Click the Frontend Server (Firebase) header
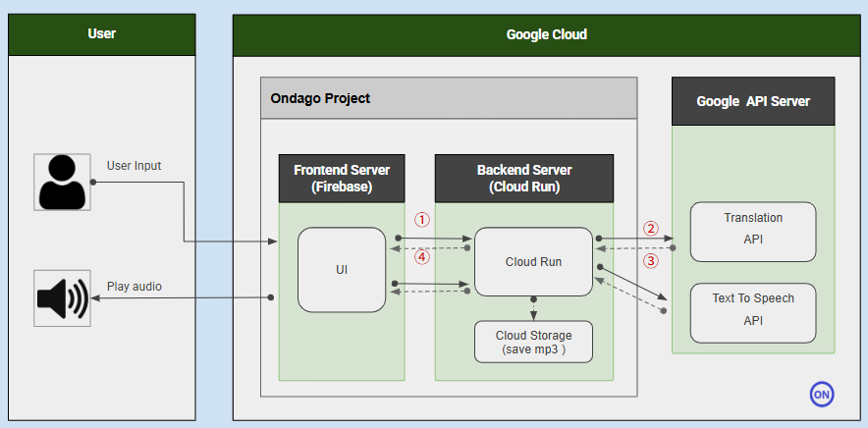This screenshot has width=868, height=428. tap(342, 179)
